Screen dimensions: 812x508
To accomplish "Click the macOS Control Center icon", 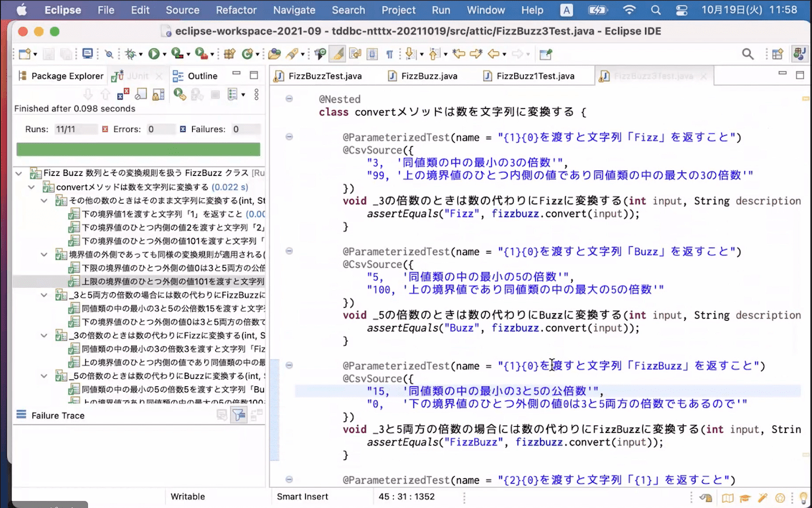I will point(682,10).
